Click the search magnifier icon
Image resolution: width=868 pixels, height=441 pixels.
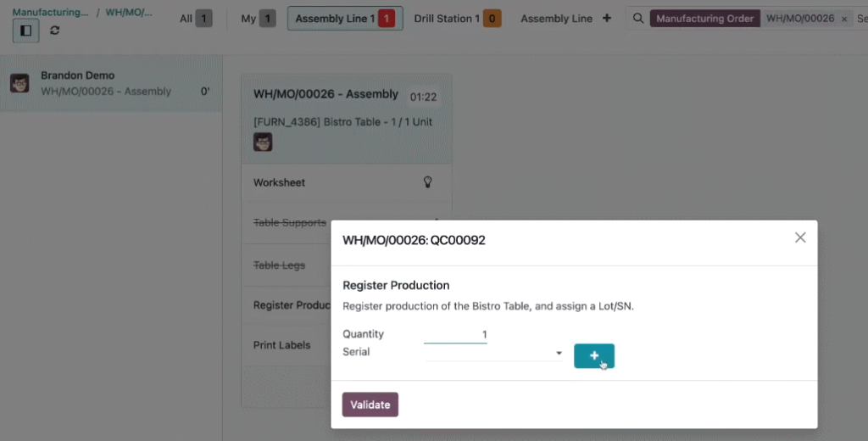pos(637,19)
